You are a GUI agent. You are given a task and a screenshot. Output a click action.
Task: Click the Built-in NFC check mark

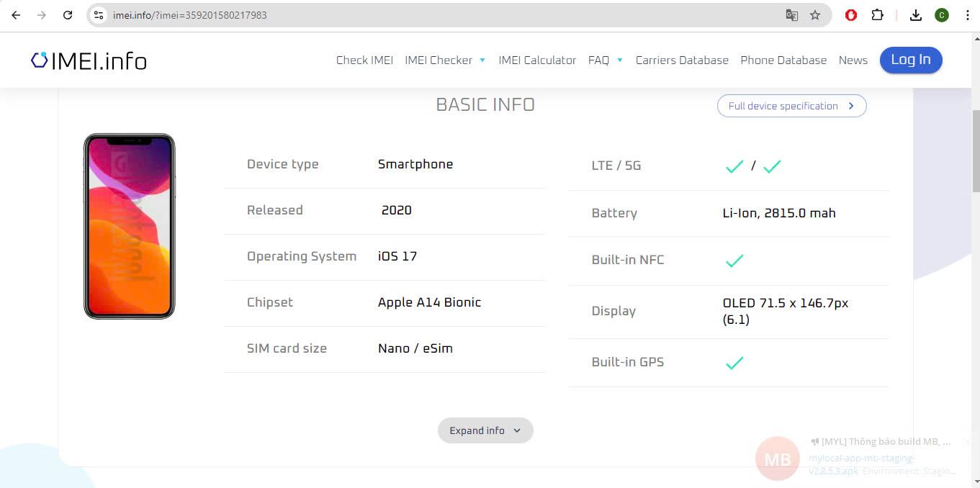click(734, 261)
